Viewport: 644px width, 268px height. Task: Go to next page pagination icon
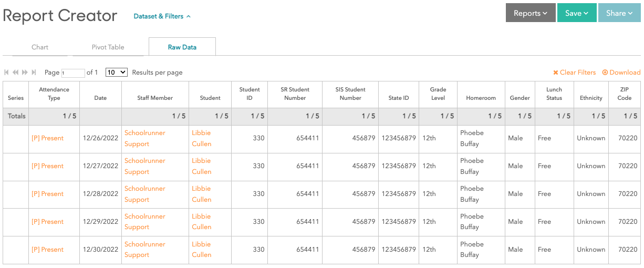[x=25, y=73]
